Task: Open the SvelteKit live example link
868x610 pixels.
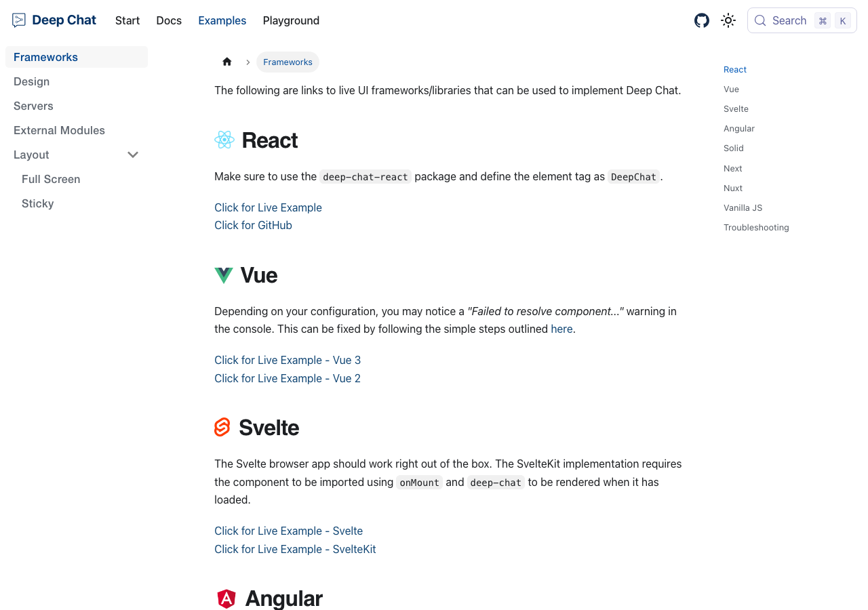Action: coord(295,549)
